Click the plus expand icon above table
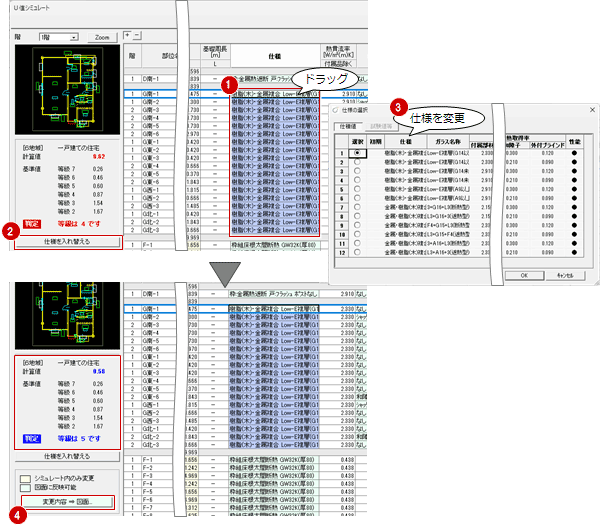This screenshot has height=526, width=600. [x=127, y=35]
